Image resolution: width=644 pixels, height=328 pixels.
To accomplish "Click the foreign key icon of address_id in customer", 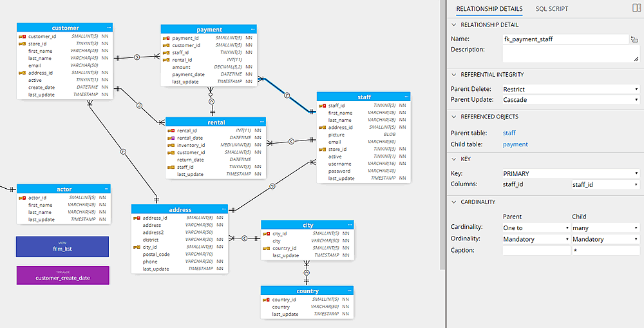I will (x=23, y=73).
